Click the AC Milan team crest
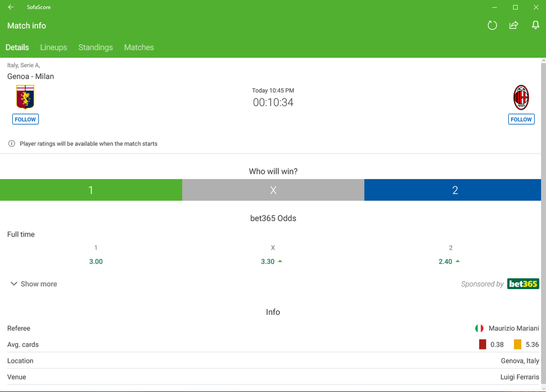 [521, 97]
